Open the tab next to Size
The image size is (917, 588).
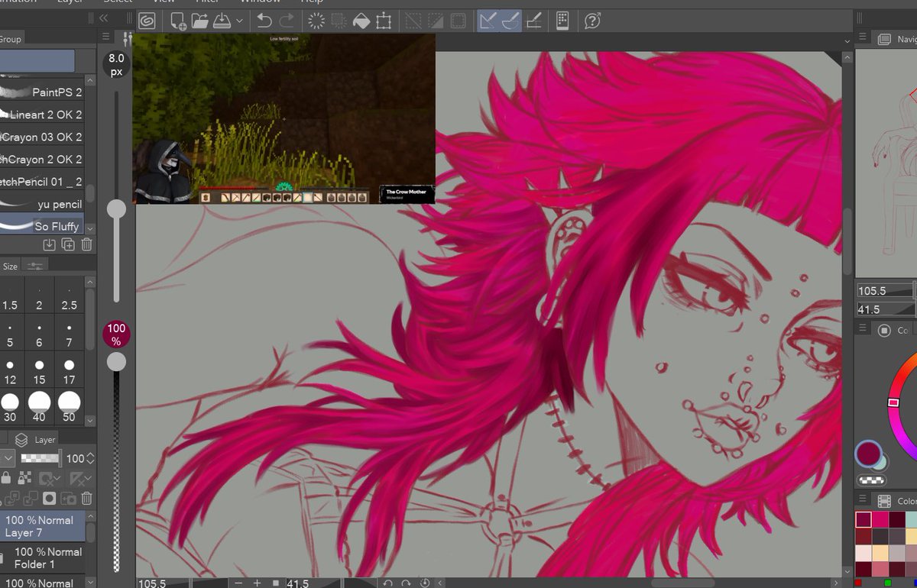pyautogui.click(x=34, y=266)
